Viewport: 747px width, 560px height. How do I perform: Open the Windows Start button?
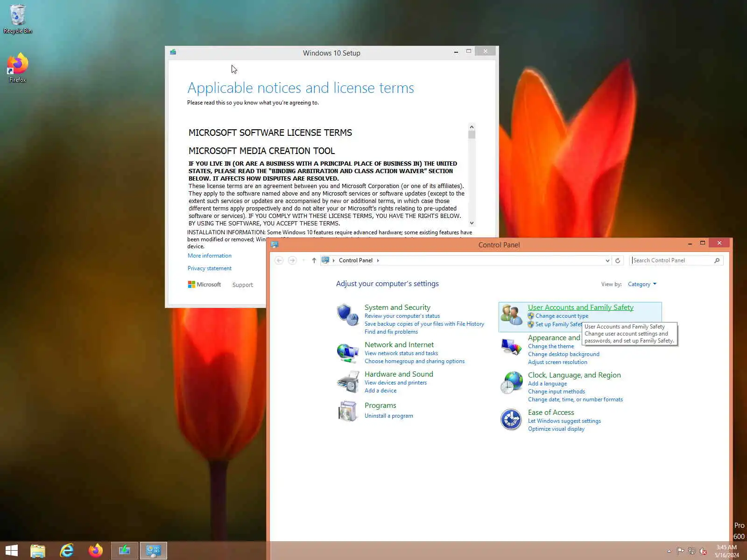(12, 551)
